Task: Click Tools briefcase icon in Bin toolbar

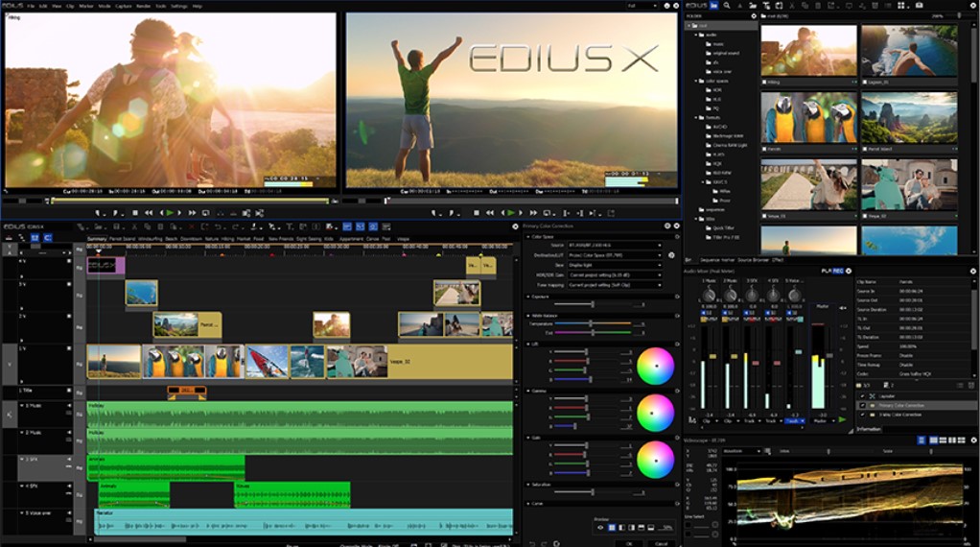Action: tap(920, 5)
